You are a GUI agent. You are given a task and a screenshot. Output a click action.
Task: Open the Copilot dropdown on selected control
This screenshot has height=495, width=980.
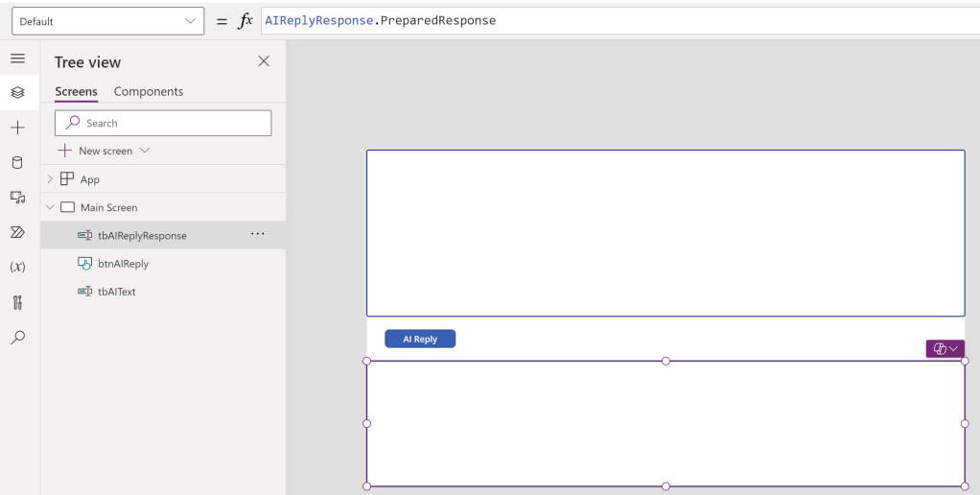coord(945,349)
